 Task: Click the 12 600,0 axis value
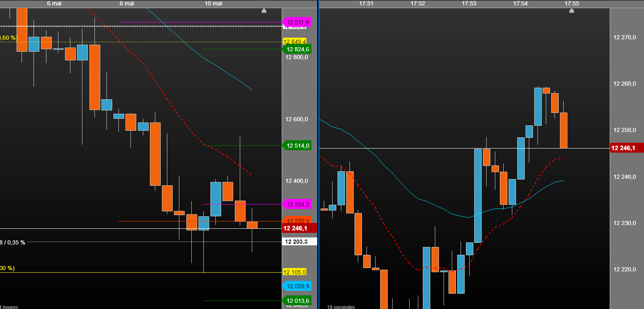point(297,120)
